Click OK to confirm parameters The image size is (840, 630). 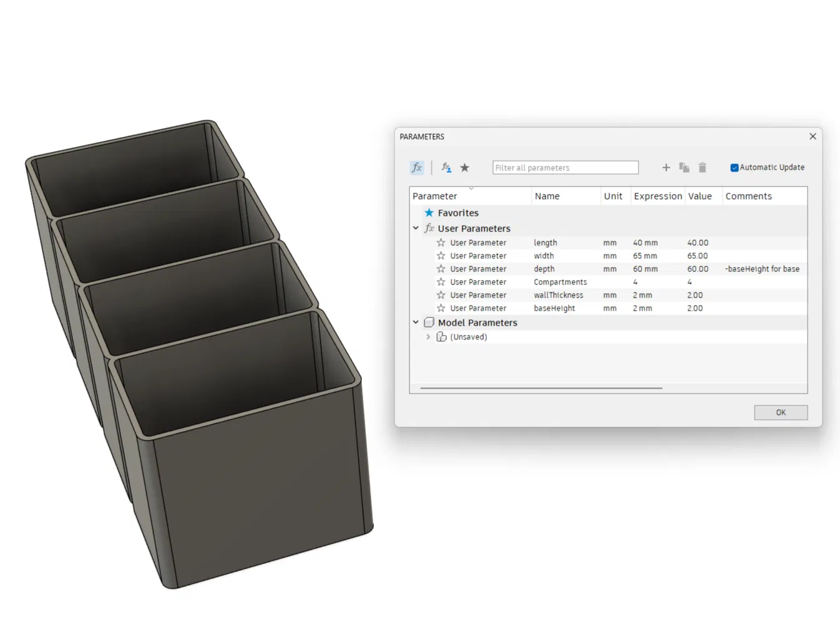(781, 412)
